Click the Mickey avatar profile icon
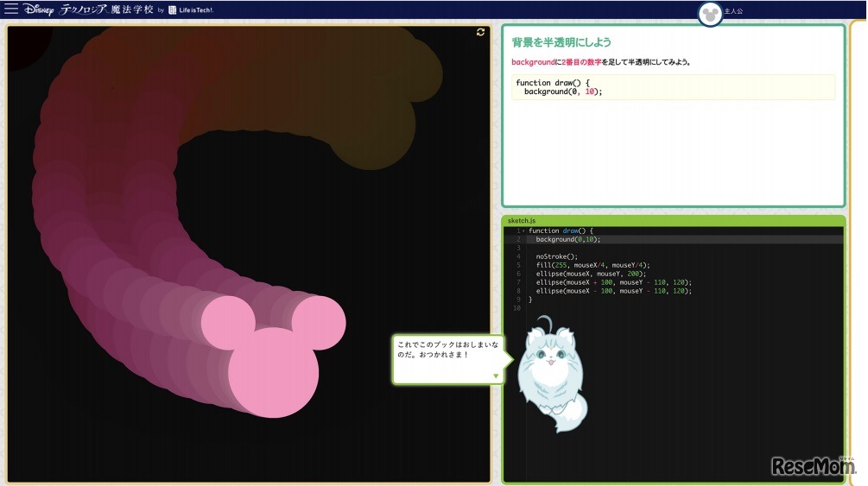This screenshot has height=486, width=868. coord(709,14)
